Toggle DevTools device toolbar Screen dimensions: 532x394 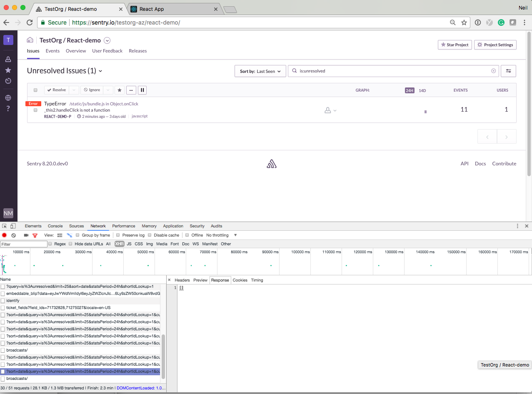point(13,226)
